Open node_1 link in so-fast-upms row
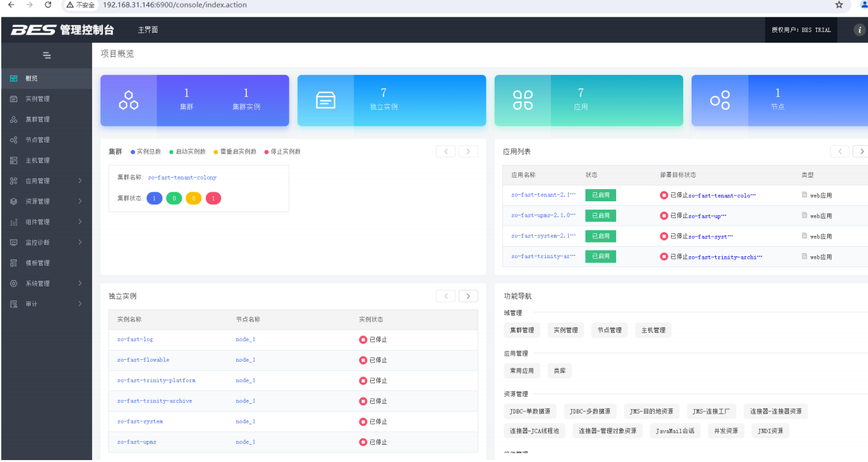This screenshot has width=868, height=462. click(x=245, y=442)
